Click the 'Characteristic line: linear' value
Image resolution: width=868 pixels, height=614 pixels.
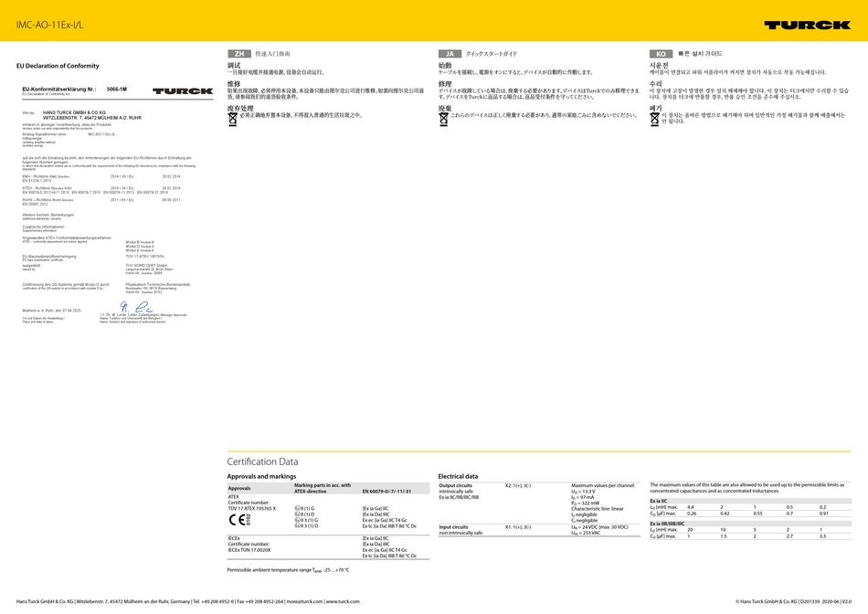[598, 509]
